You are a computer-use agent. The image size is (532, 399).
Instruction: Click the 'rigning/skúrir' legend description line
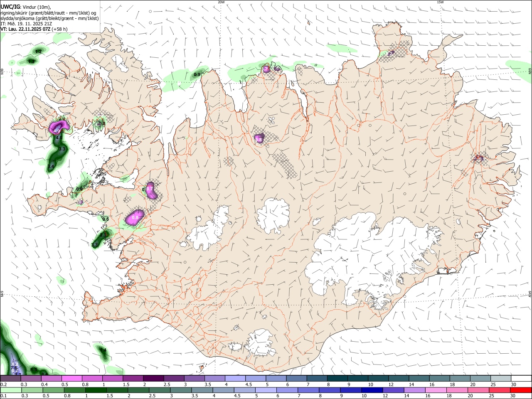pyautogui.click(x=49, y=13)
